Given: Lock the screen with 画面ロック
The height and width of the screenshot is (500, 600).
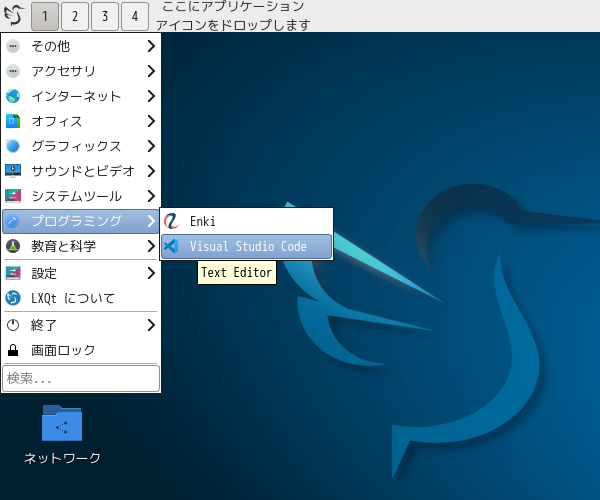Looking at the screenshot, I should pyautogui.click(x=81, y=350).
